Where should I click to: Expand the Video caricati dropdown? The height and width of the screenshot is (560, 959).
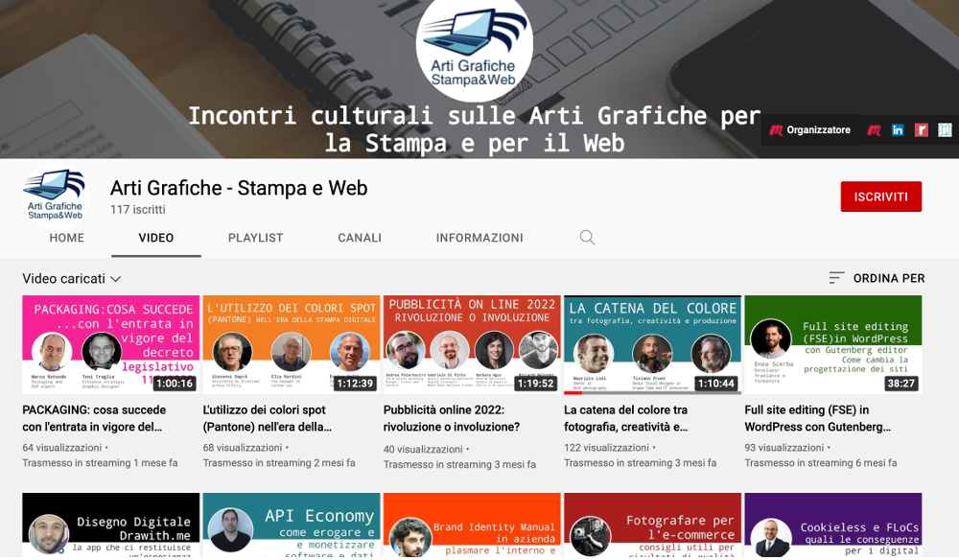[72, 279]
